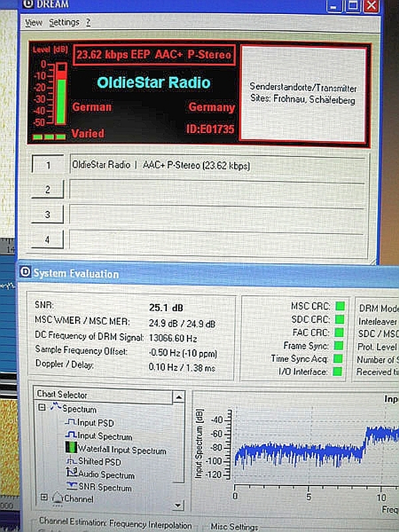The height and width of the screenshot is (532, 399).
Task: Click the Dream window title bar icon
Action: 29,3
